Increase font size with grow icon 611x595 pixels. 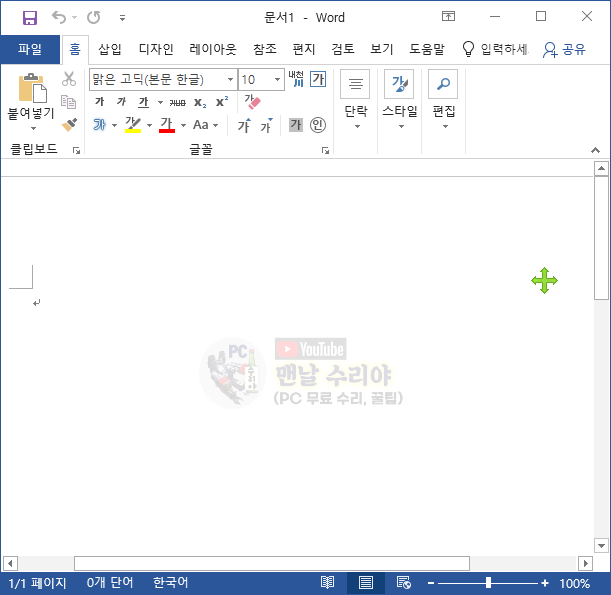(x=244, y=125)
